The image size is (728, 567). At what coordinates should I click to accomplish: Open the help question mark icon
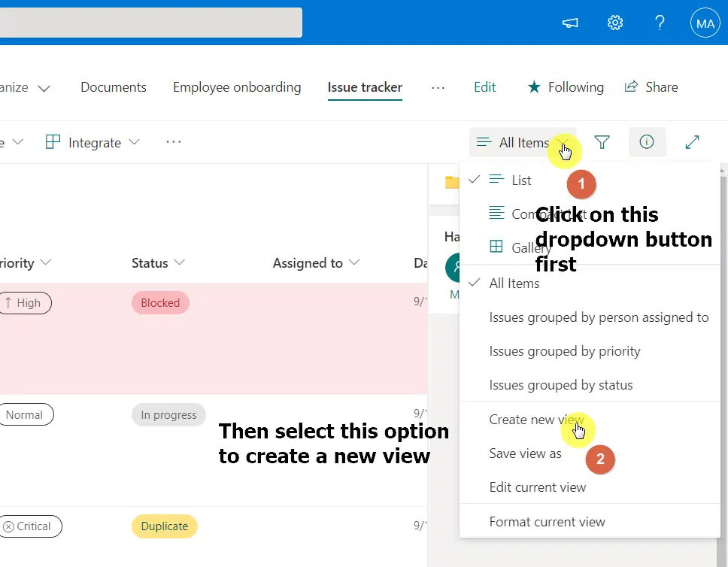tap(660, 23)
